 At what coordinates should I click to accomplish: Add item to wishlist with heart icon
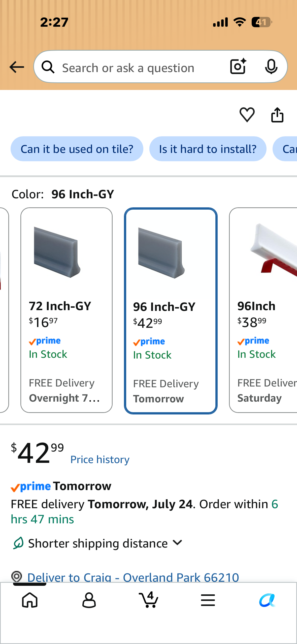point(247,115)
